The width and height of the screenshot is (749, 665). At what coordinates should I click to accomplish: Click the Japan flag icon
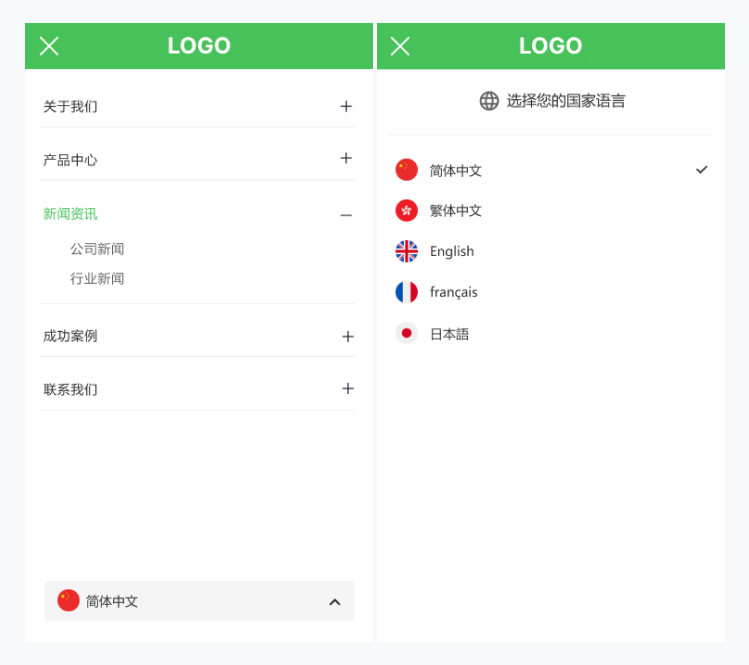(x=406, y=333)
